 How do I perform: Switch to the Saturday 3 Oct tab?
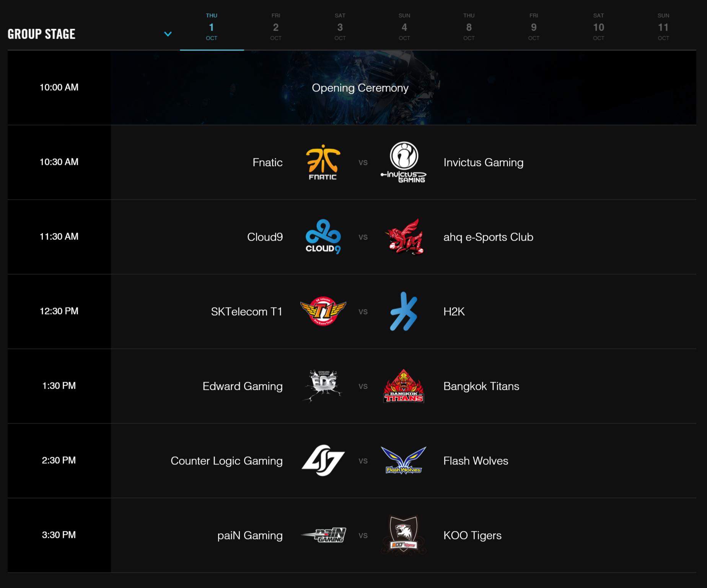340,27
